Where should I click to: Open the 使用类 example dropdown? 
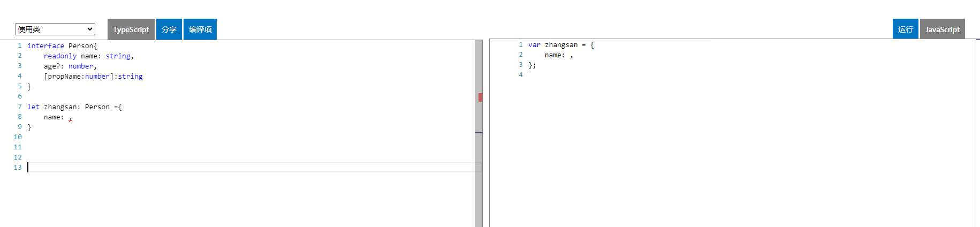tap(55, 29)
